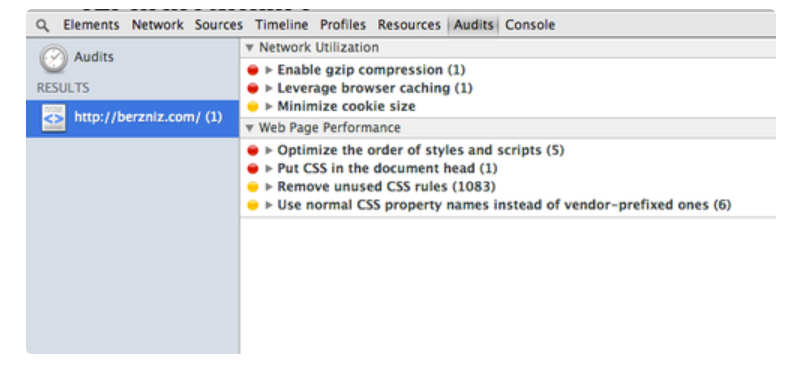Click the red dot for Leverage browser caching
Screen dimensions: 811x376
click(252, 88)
